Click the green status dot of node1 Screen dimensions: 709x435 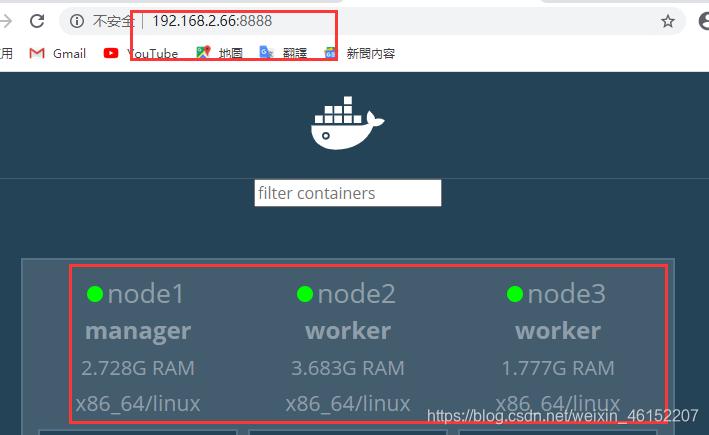coord(95,294)
